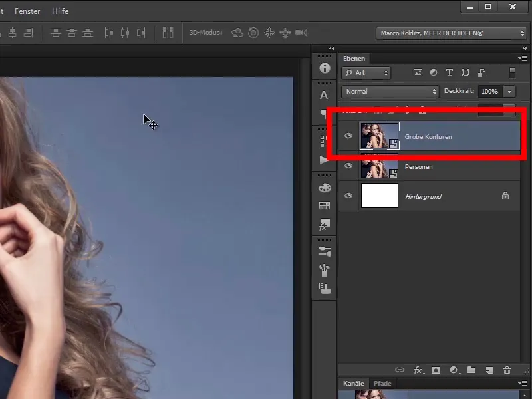Open the Art filter type dropdown
Image resolution: width=532 pixels, height=399 pixels.
pos(366,73)
